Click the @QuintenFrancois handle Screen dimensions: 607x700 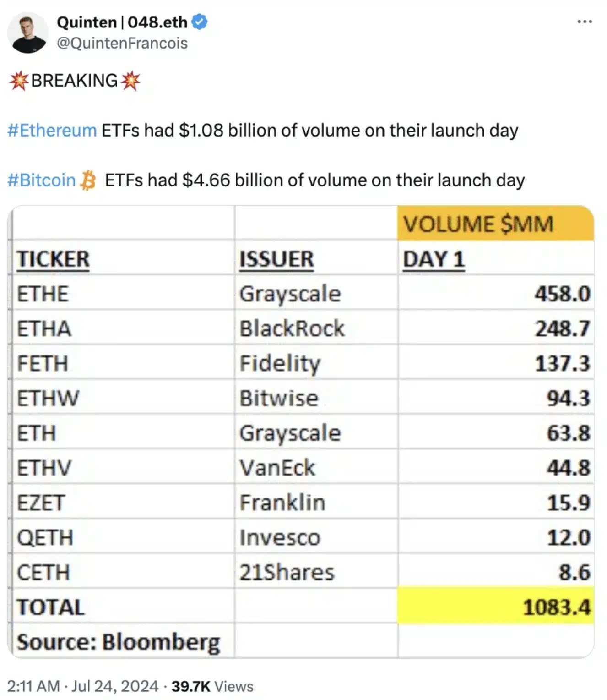click(122, 43)
